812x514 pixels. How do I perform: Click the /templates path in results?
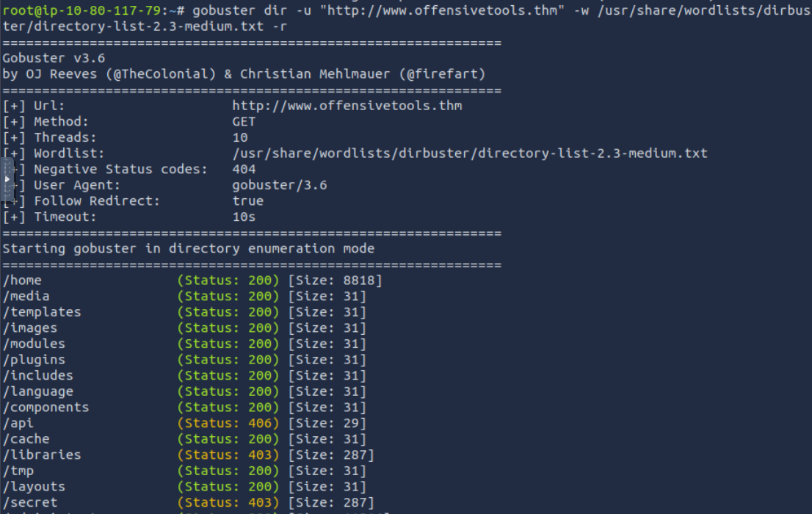click(x=42, y=312)
